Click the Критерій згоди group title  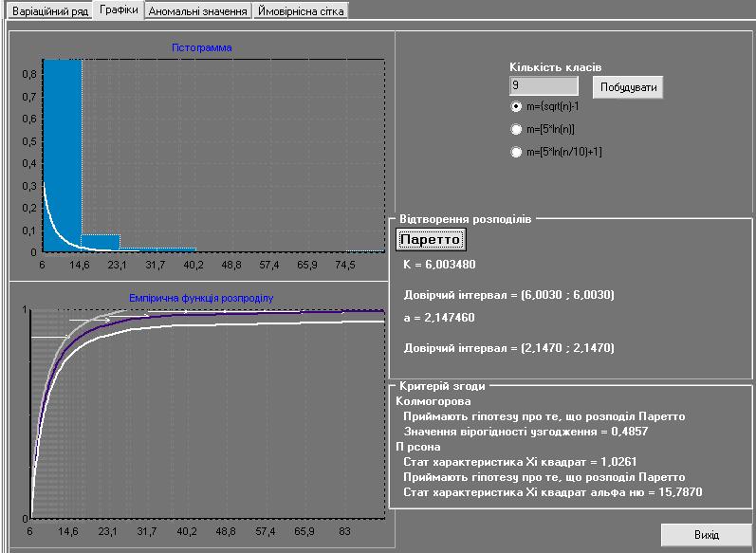tap(442, 386)
